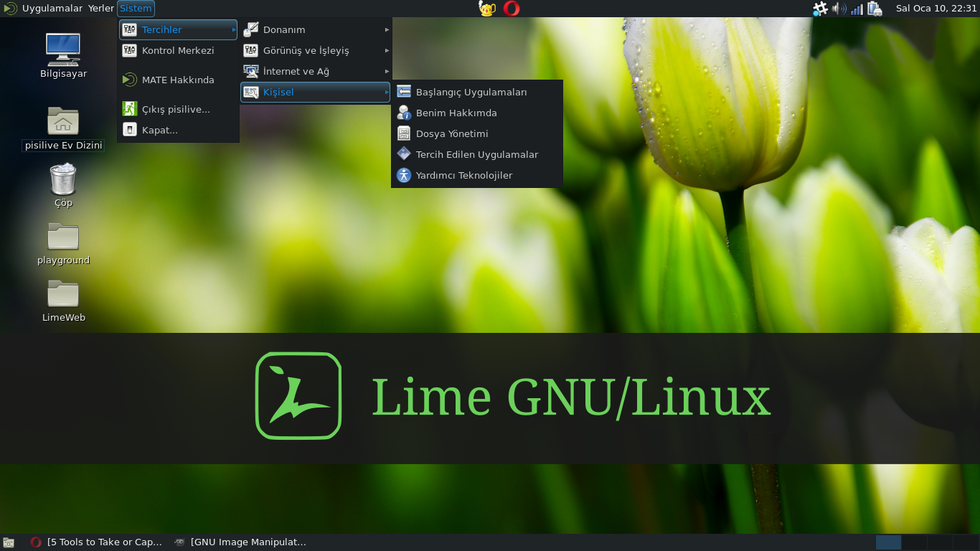
Task: Expand the Donanım submenu
Action: (316, 29)
